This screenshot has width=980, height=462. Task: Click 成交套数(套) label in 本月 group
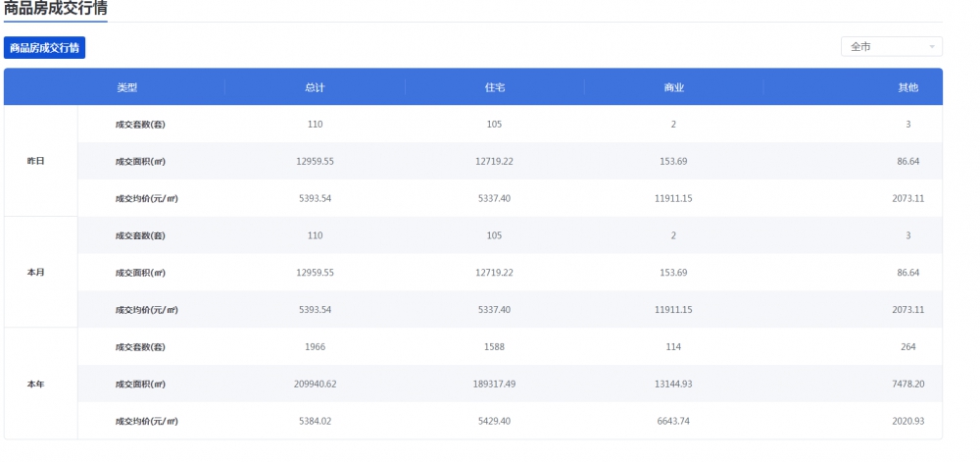tap(140, 235)
